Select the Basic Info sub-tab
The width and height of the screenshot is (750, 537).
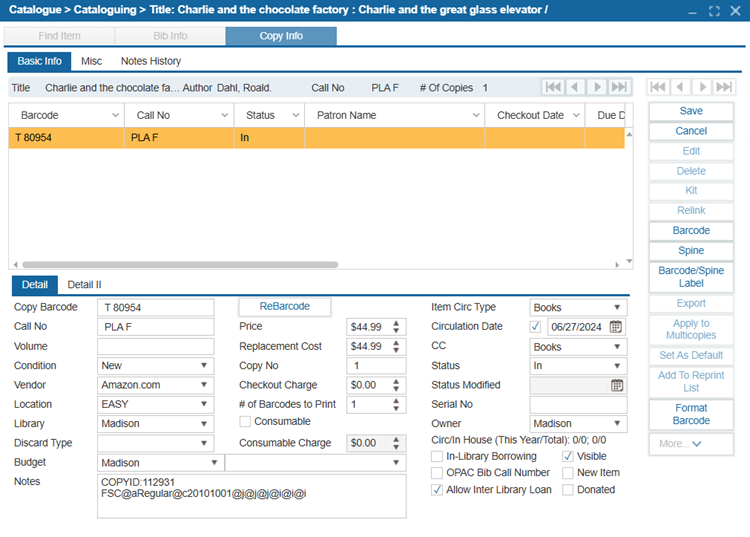[x=39, y=61]
